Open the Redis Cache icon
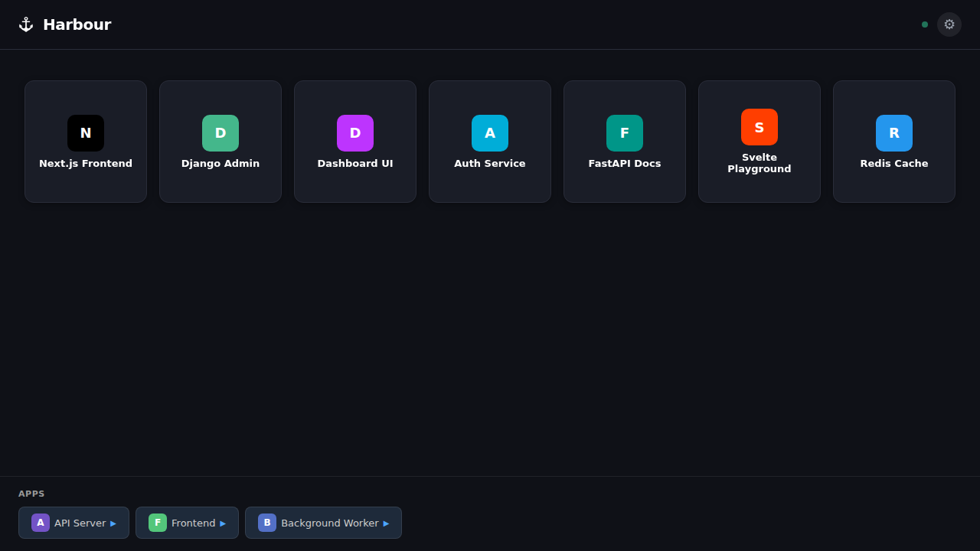 (894, 133)
